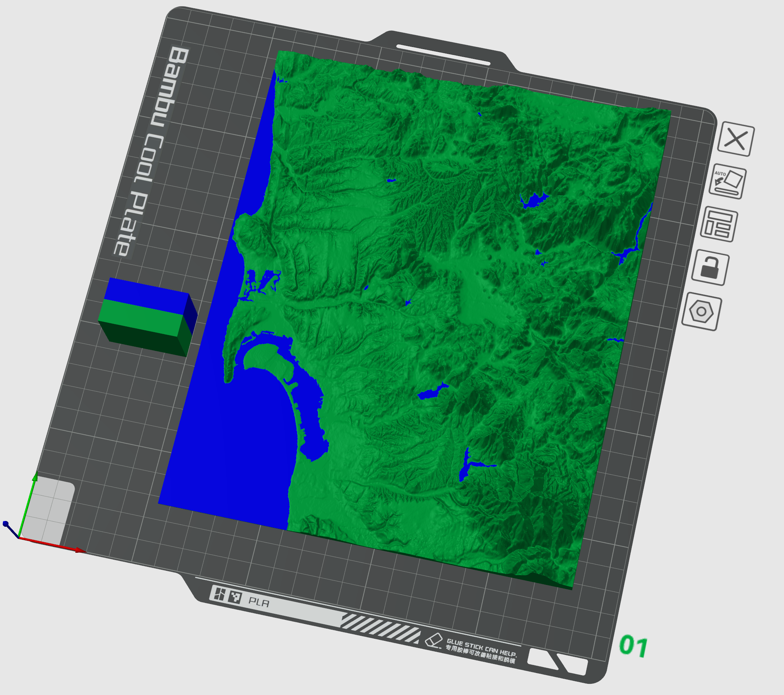
Task: Open plate settings hexagon icon
Action: [x=701, y=311]
